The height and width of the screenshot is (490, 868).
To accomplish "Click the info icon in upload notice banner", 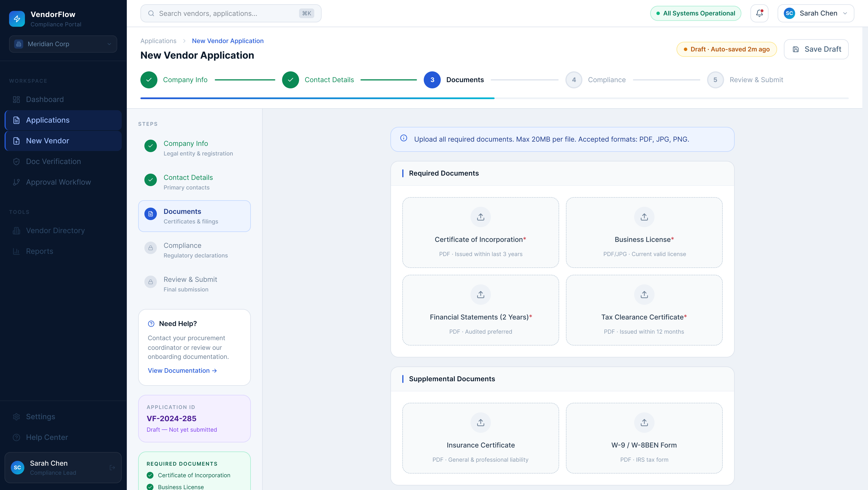I will 403,138.
